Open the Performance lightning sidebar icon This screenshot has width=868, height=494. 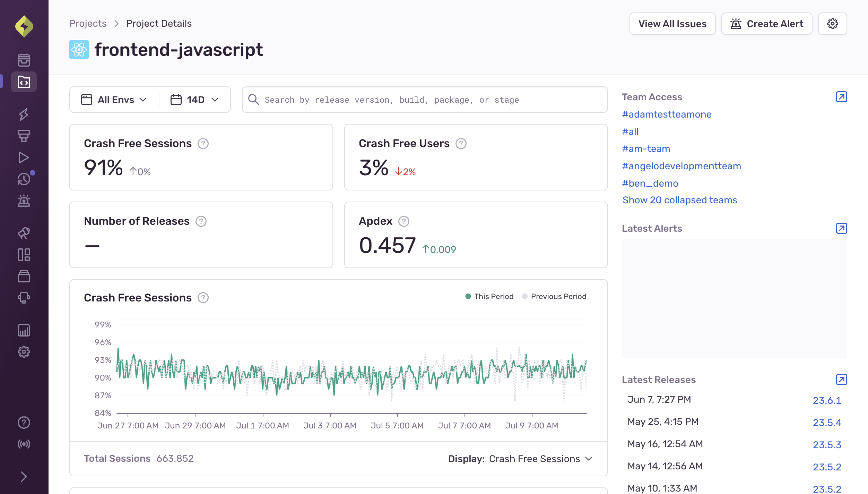tap(24, 114)
